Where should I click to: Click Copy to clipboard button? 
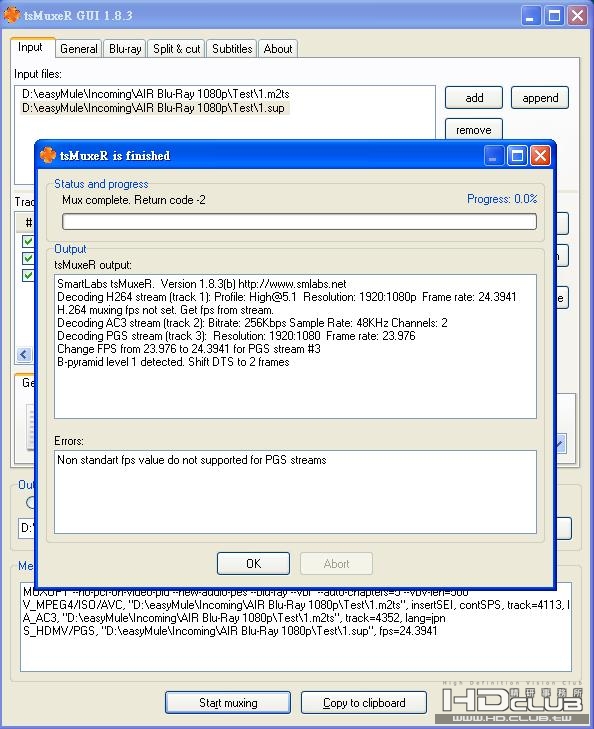(364, 702)
